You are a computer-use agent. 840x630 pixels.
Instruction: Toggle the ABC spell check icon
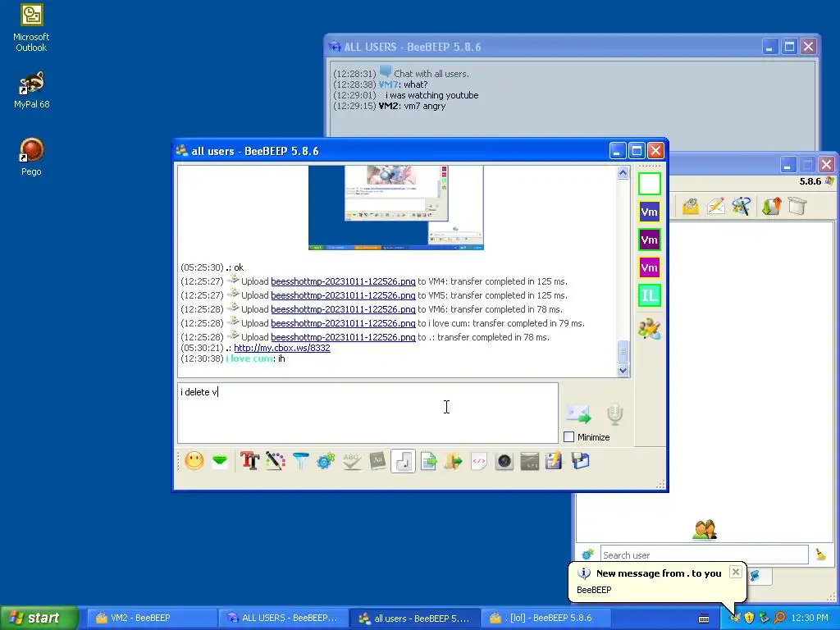coord(351,461)
